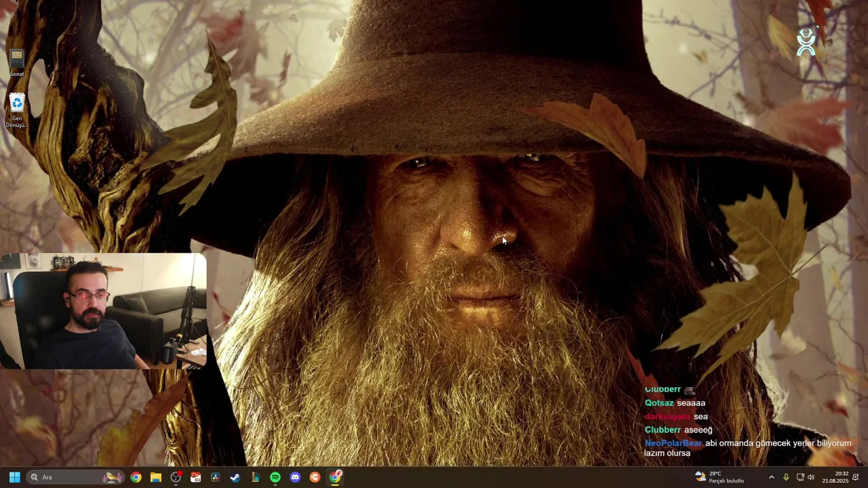868x488 pixels.
Task: Click the webcam overlay thumbnail
Action: click(x=103, y=311)
